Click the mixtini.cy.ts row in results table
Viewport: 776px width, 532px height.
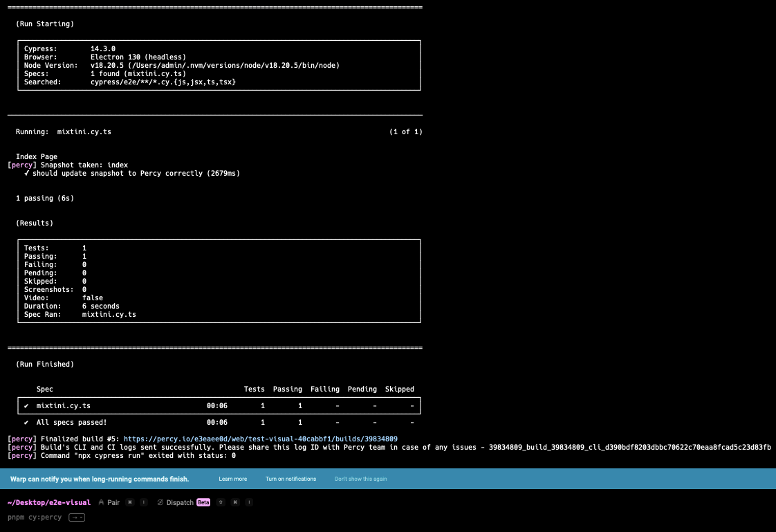(63, 405)
